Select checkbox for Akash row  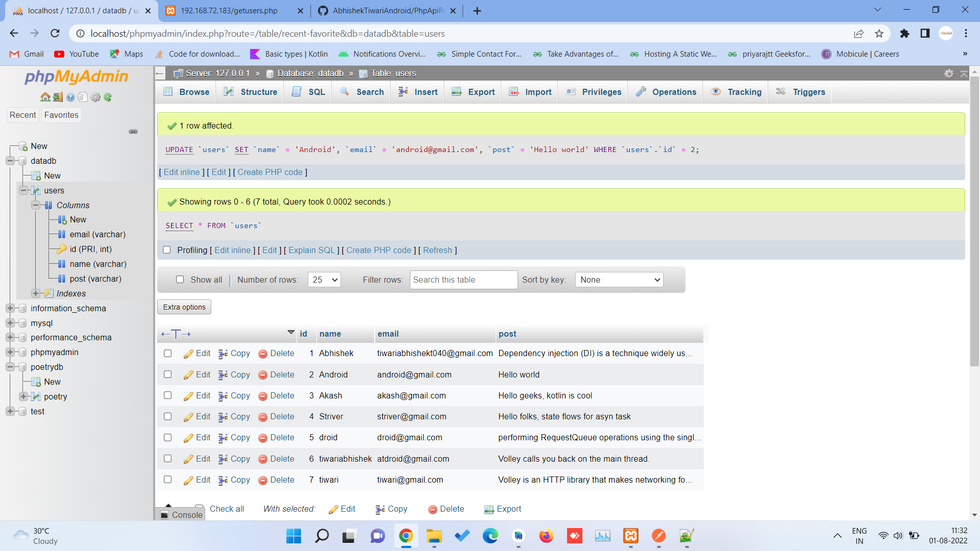[167, 395]
